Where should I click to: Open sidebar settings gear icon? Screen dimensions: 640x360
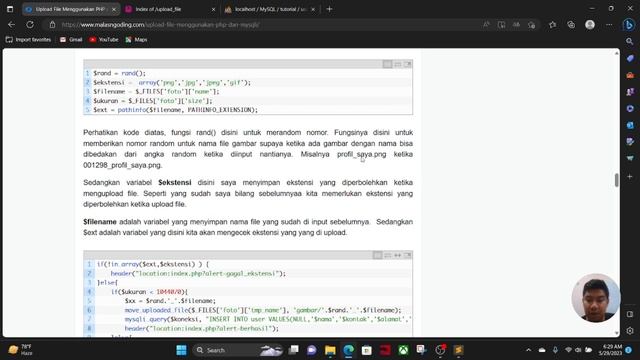[x=630, y=331]
